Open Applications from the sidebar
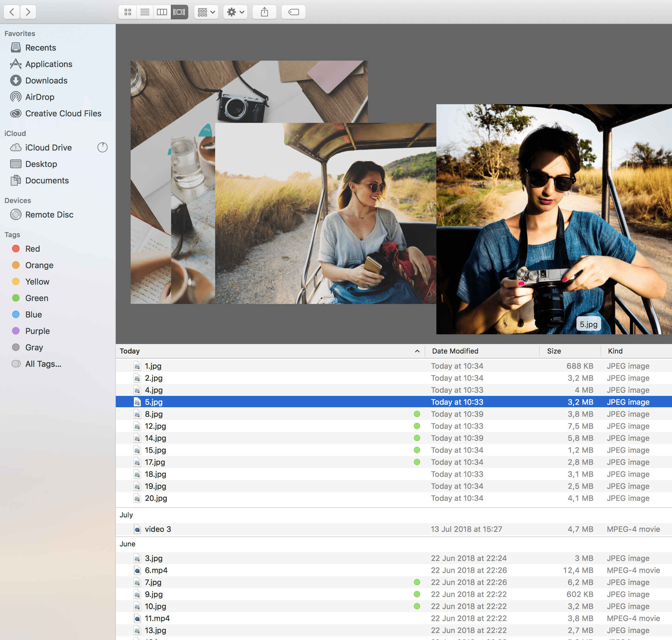Viewport: 672px width, 640px height. [x=49, y=64]
